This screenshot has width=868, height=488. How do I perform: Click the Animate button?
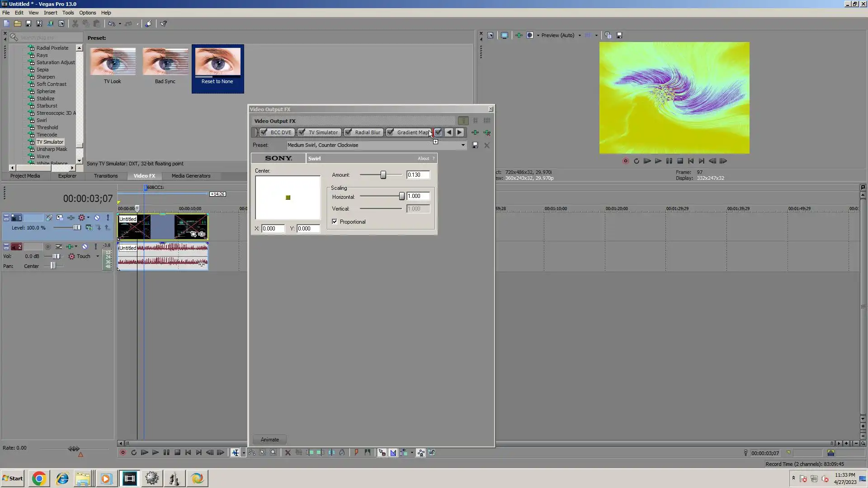pos(269,440)
